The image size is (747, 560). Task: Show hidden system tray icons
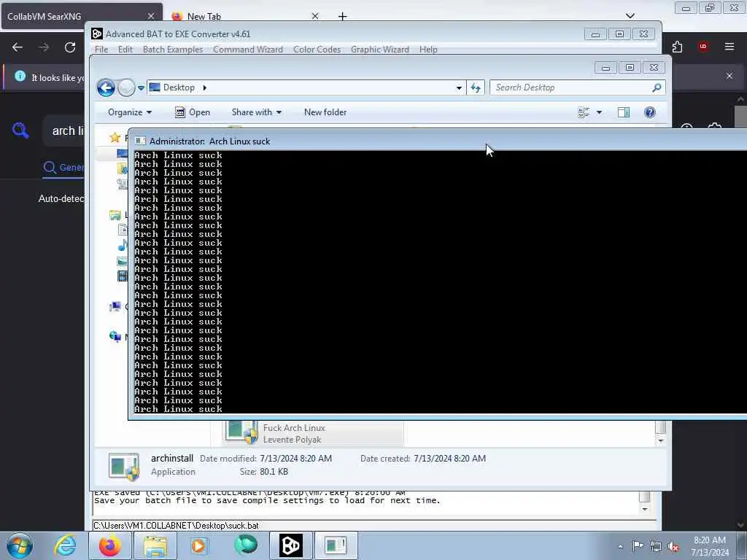pos(620,546)
